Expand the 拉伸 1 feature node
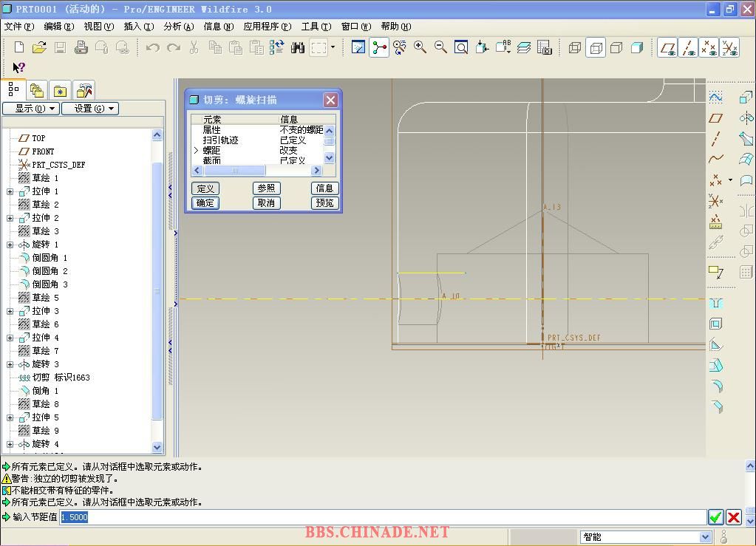Viewport: 756px width, 546px height. (10, 191)
